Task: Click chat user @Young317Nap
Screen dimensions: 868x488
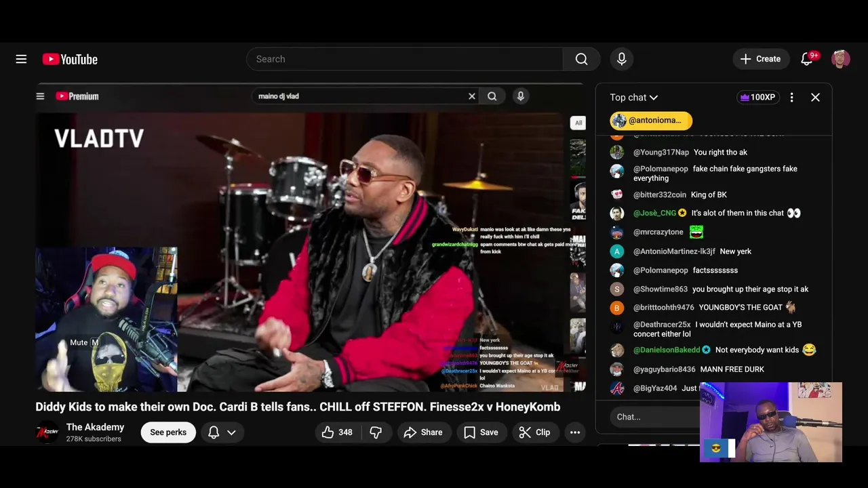Action: (x=661, y=152)
